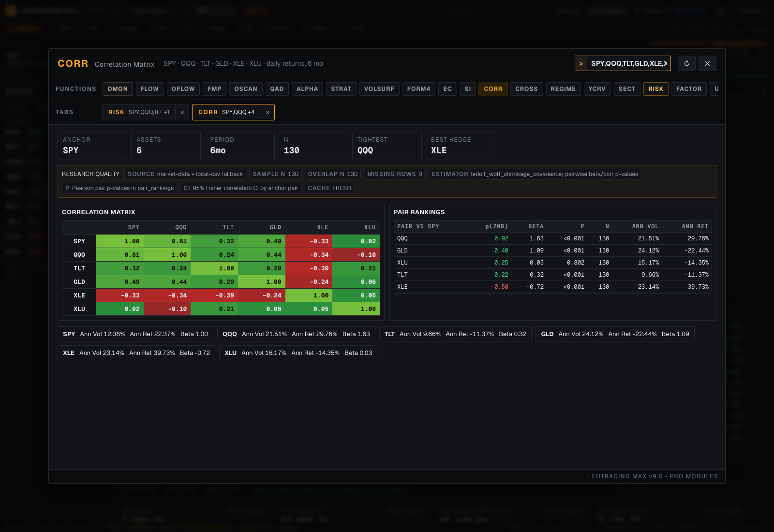Select the SI function button
The width and height of the screenshot is (774, 532).
pos(468,89)
